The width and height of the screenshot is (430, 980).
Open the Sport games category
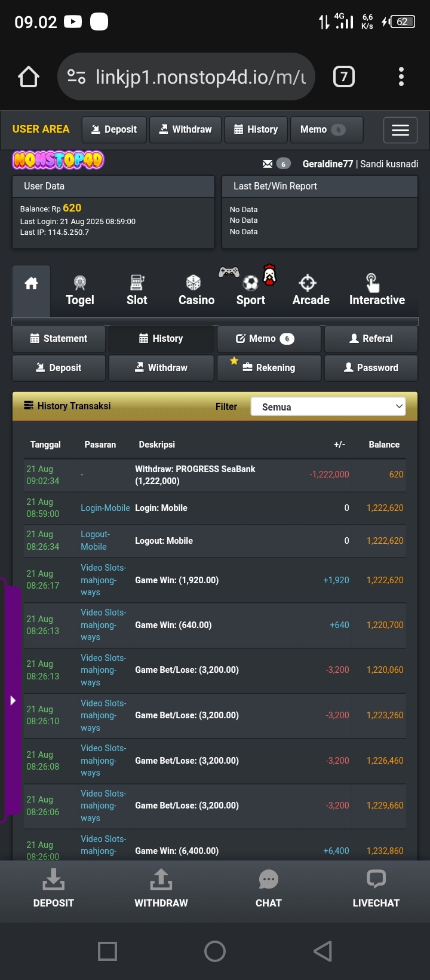[x=250, y=291]
